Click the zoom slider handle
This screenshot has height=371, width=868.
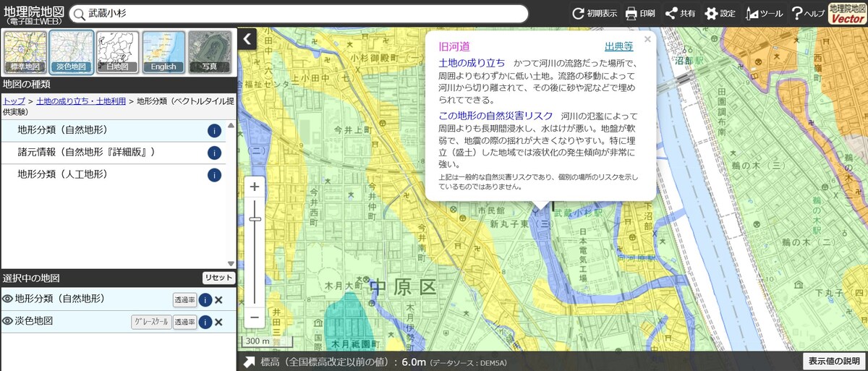tap(255, 218)
